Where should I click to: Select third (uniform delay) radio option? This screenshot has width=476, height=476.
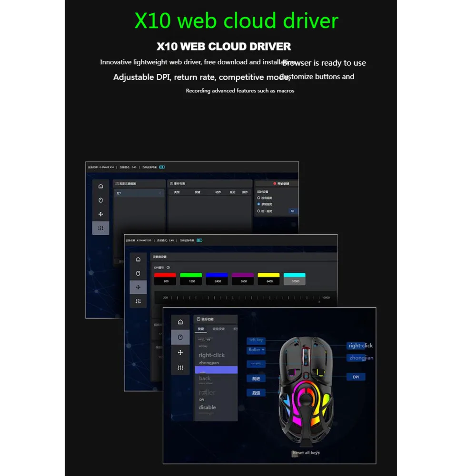pos(258,211)
